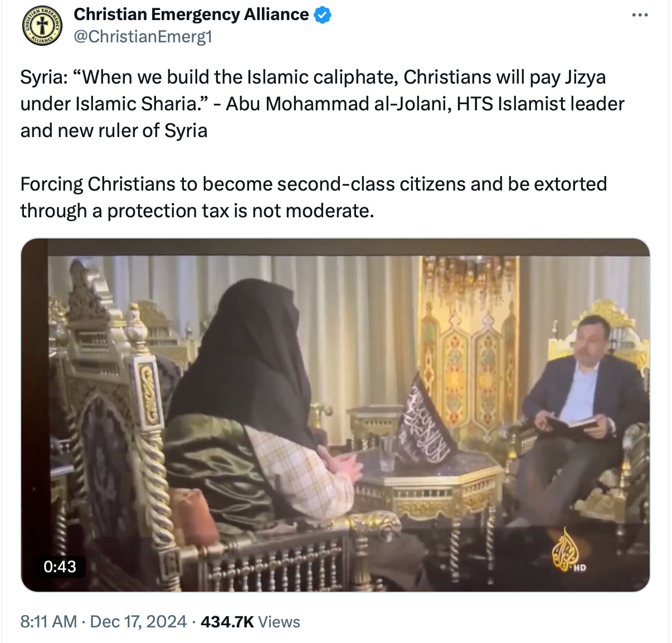Image resolution: width=672 pixels, height=643 pixels.
Task: Click the tweet text starting with Syria
Action: (322, 104)
